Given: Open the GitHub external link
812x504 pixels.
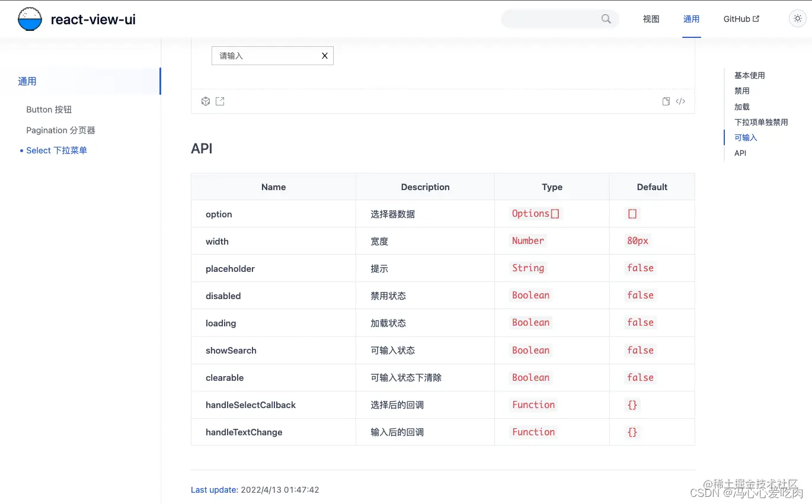Looking at the screenshot, I should pos(741,19).
